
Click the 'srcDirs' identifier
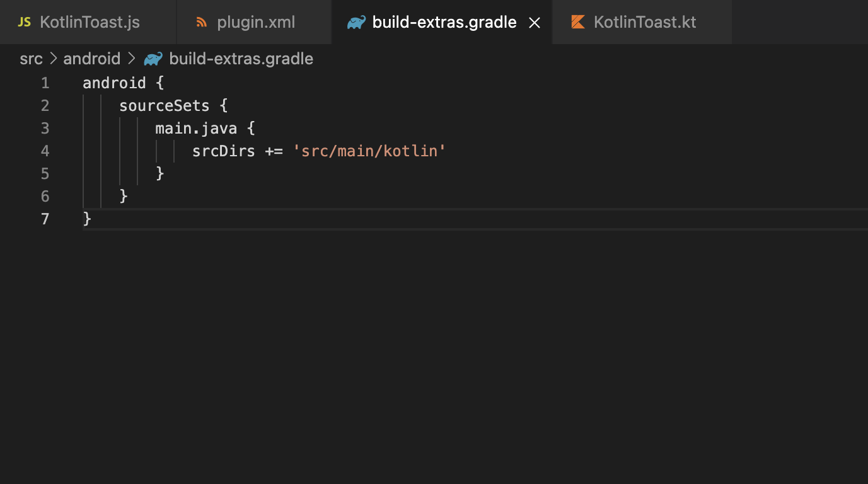[224, 151]
